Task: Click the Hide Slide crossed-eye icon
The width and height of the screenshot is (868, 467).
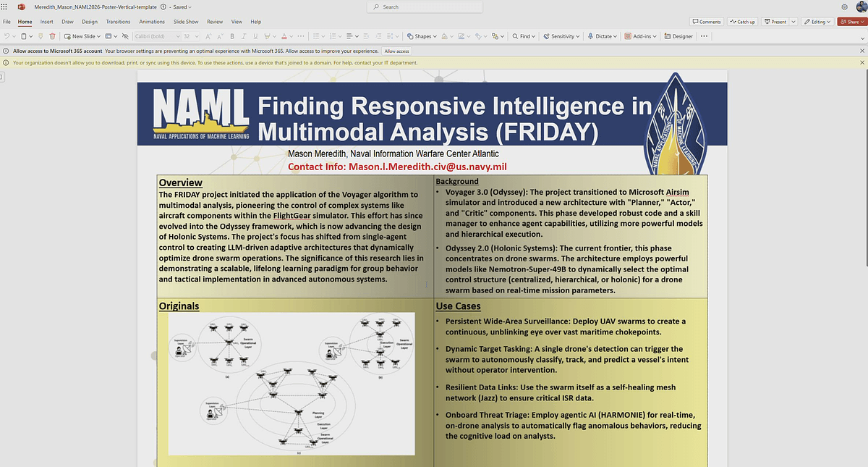Action: pyautogui.click(x=124, y=35)
